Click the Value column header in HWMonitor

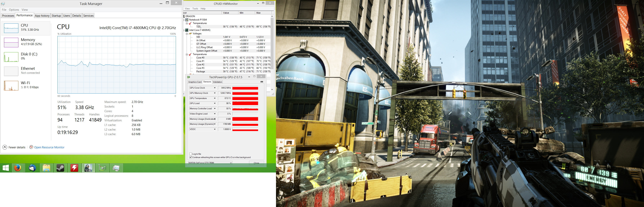(x=230, y=13)
